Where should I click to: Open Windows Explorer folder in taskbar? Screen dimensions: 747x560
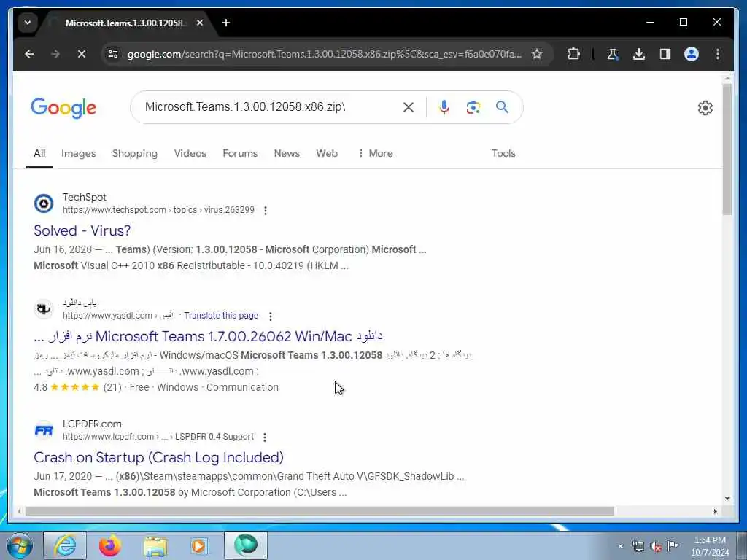[x=156, y=545]
